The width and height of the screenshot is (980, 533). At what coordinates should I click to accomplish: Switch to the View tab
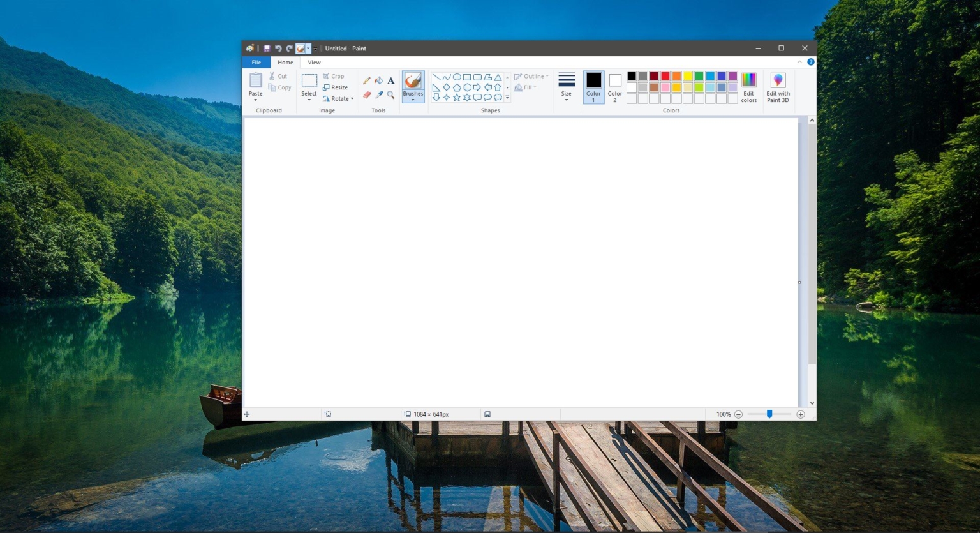[314, 62]
